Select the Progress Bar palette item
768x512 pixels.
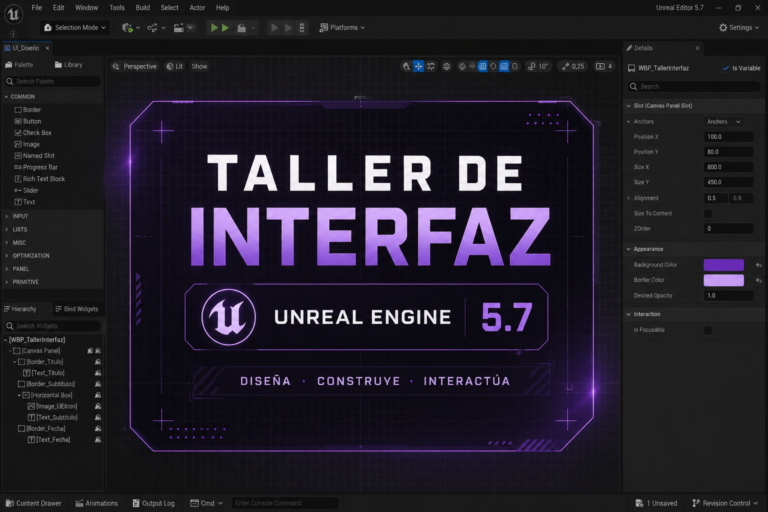click(36, 167)
